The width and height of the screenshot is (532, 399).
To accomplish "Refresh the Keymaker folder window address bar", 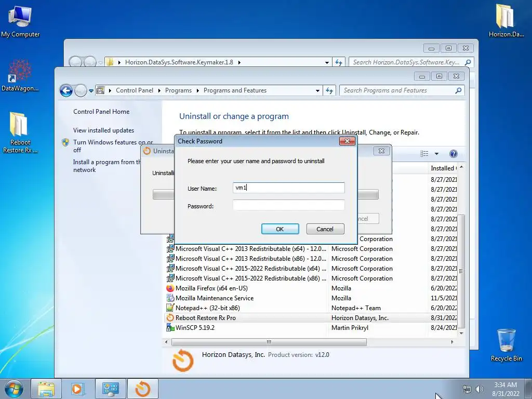I will click(339, 62).
